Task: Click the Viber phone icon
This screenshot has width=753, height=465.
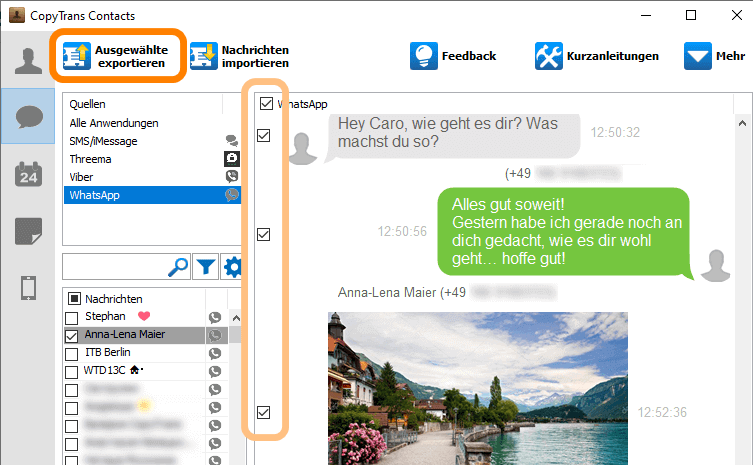Action: click(x=232, y=176)
